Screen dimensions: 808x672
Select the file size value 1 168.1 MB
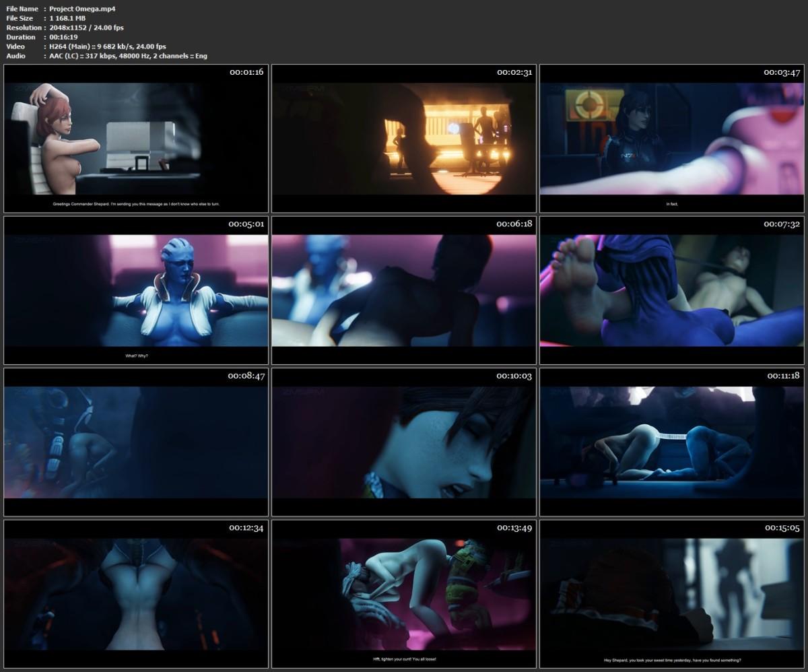(x=67, y=18)
